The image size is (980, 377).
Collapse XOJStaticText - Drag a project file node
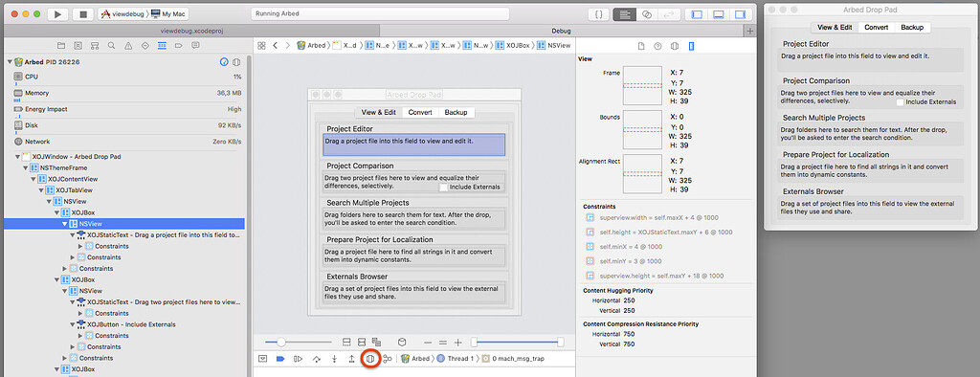click(x=73, y=235)
